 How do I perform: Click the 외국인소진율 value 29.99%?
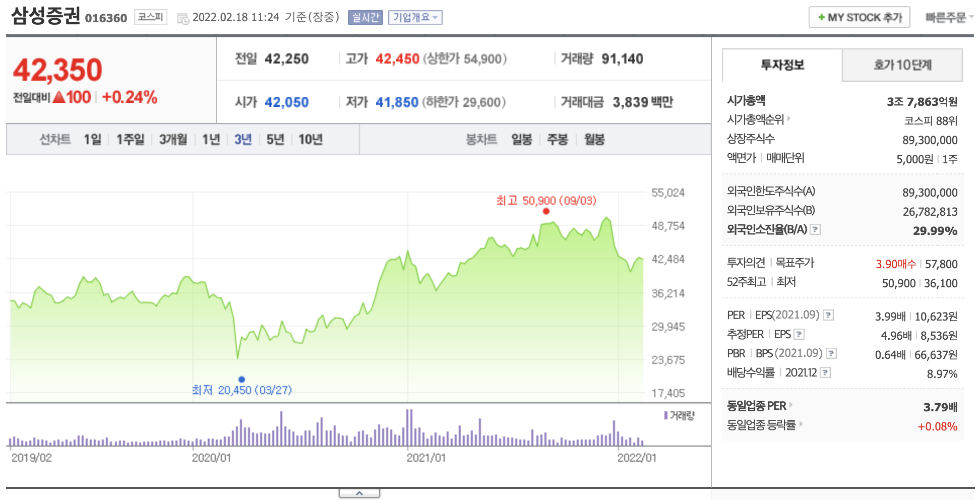pos(935,231)
